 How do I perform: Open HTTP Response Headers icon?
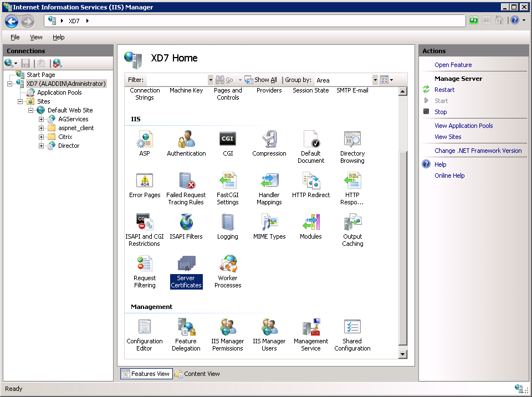(x=352, y=188)
